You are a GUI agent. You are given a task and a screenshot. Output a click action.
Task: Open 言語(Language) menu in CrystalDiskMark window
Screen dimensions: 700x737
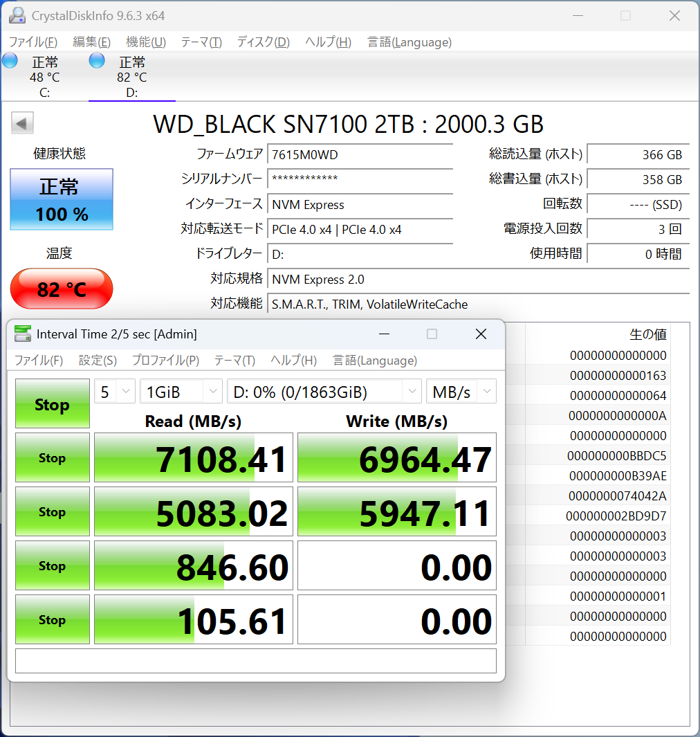pyautogui.click(x=375, y=361)
